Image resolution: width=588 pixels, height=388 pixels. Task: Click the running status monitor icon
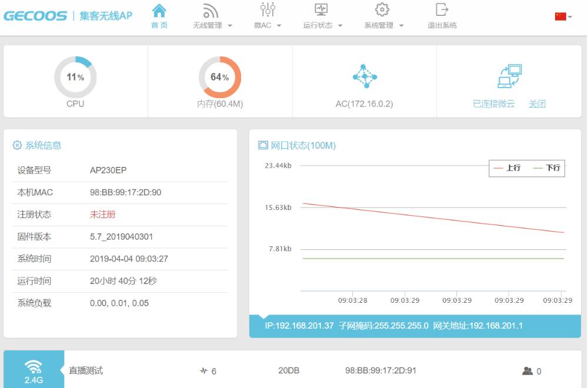[322, 9]
